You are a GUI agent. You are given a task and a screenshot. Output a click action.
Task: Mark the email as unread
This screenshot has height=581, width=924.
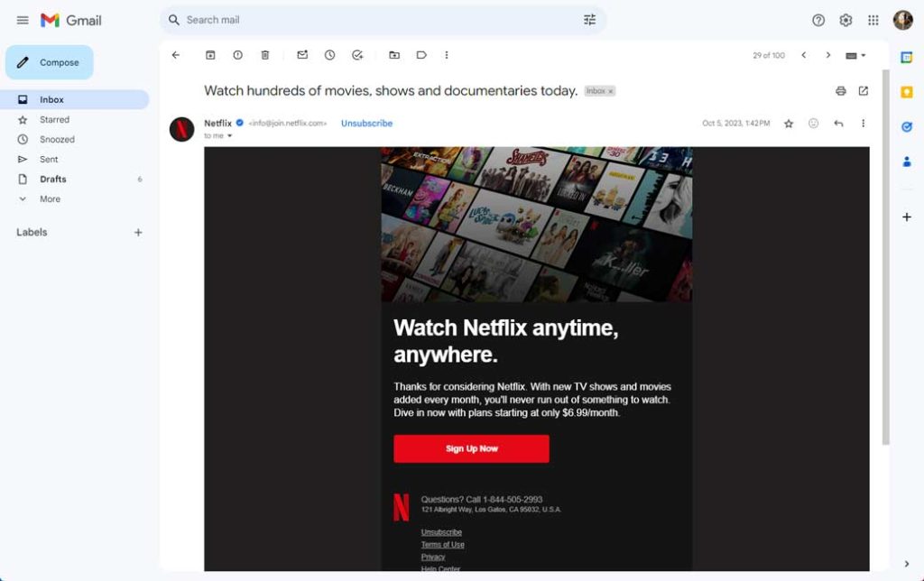coord(302,55)
